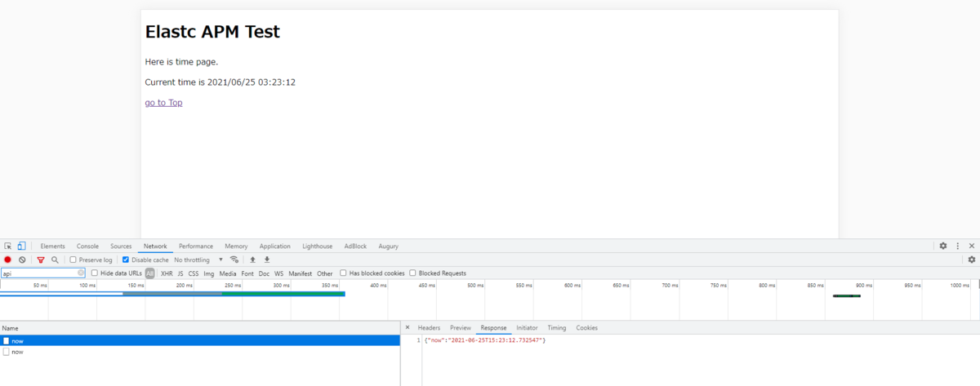Filter requests by Media
Viewport: 980px width, 386px height.
228,273
